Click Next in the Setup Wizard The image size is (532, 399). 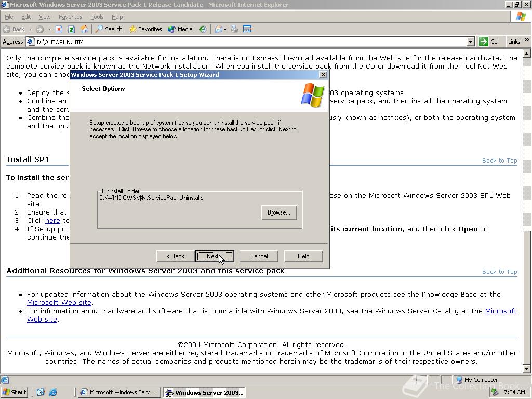click(215, 256)
